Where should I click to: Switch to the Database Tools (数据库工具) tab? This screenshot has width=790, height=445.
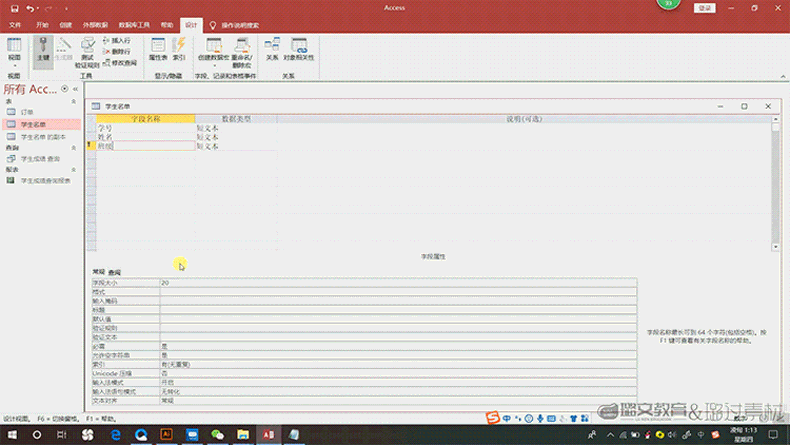coord(134,25)
